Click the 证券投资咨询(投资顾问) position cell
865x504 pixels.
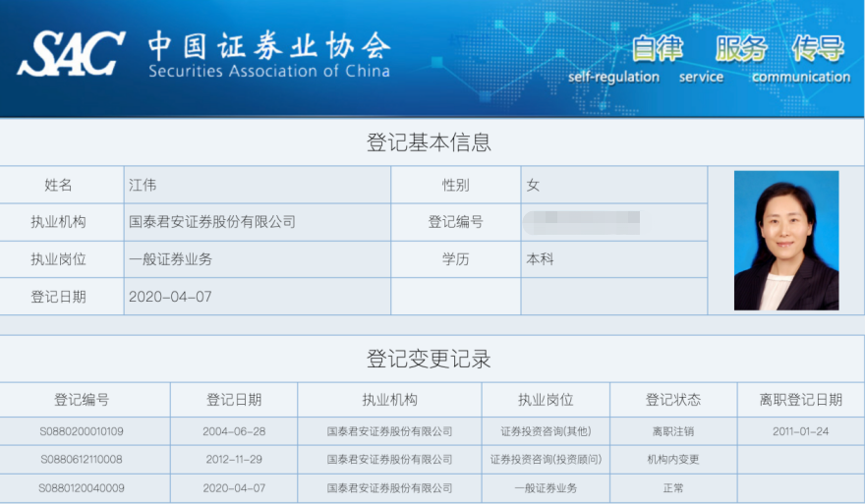click(546, 460)
